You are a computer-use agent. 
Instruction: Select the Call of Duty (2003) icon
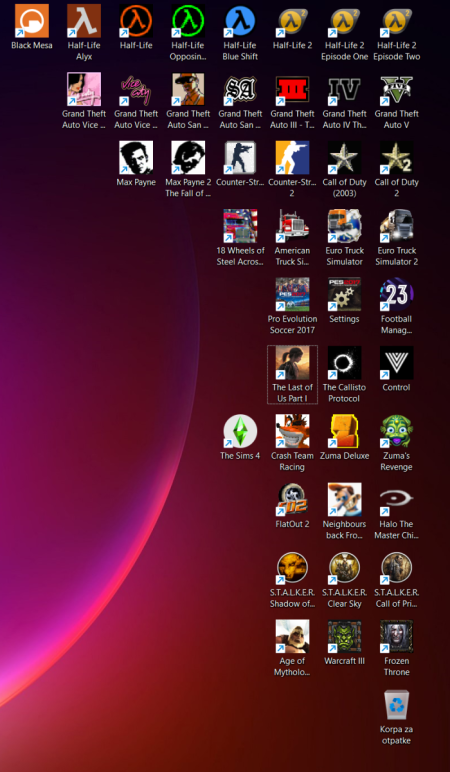click(x=345, y=158)
